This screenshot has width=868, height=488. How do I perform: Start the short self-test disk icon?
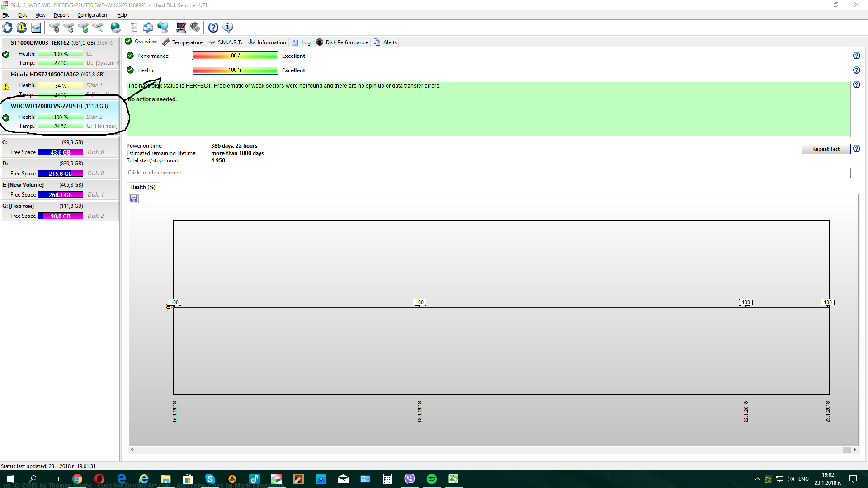coord(54,28)
